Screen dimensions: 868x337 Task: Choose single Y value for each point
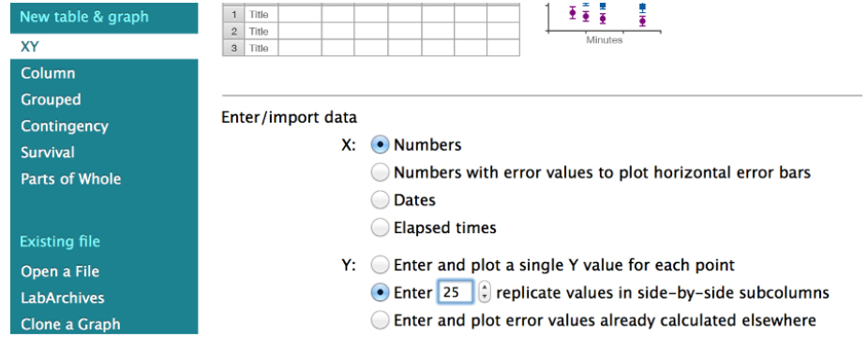[x=380, y=266]
